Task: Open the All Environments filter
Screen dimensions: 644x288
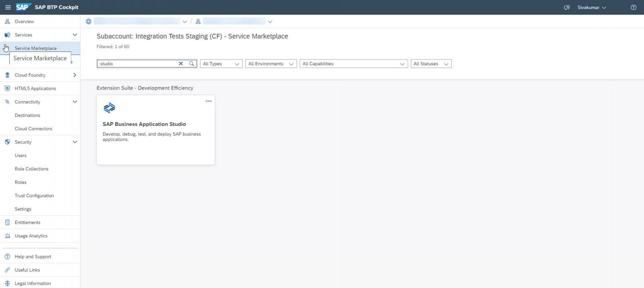Action: click(270, 64)
